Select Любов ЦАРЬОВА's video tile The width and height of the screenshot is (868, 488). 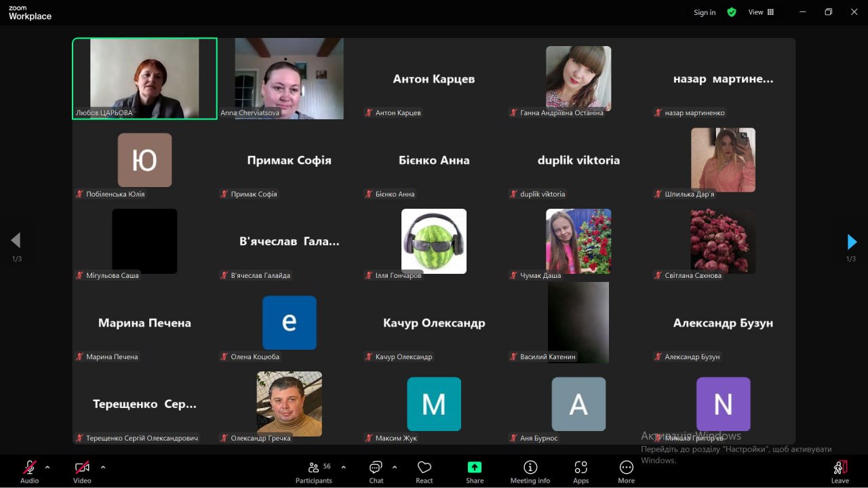pos(144,78)
